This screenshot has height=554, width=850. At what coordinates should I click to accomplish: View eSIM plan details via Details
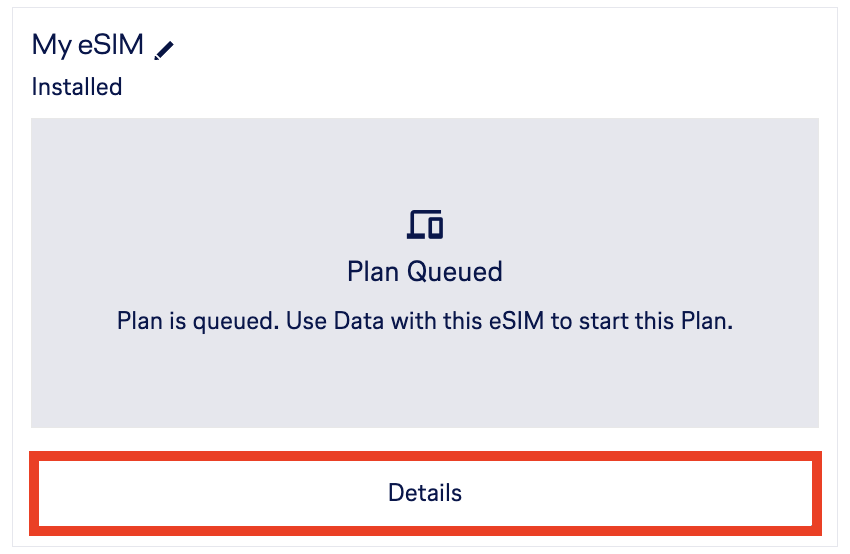pyautogui.click(x=425, y=493)
